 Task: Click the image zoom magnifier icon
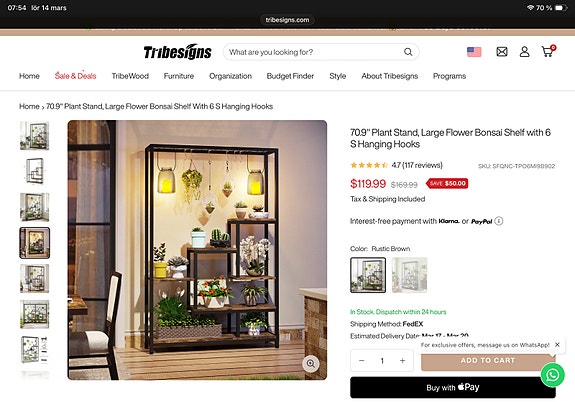(x=311, y=363)
